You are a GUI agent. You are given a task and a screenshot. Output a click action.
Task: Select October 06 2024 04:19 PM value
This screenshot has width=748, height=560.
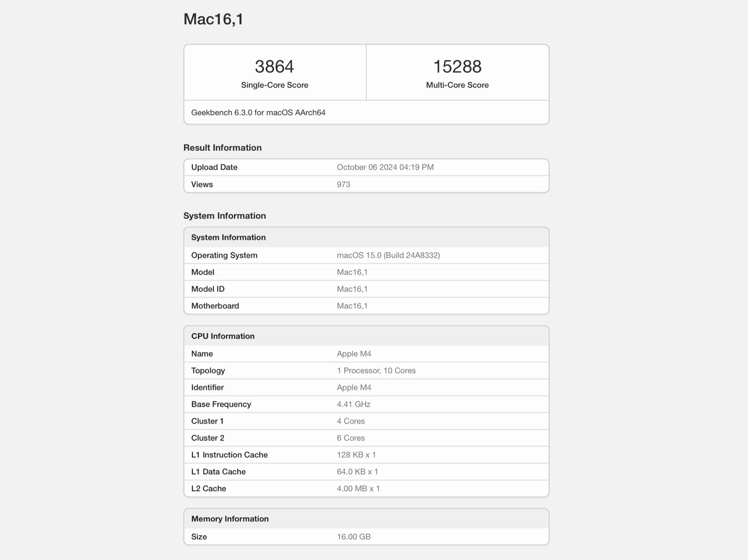point(385,167)
